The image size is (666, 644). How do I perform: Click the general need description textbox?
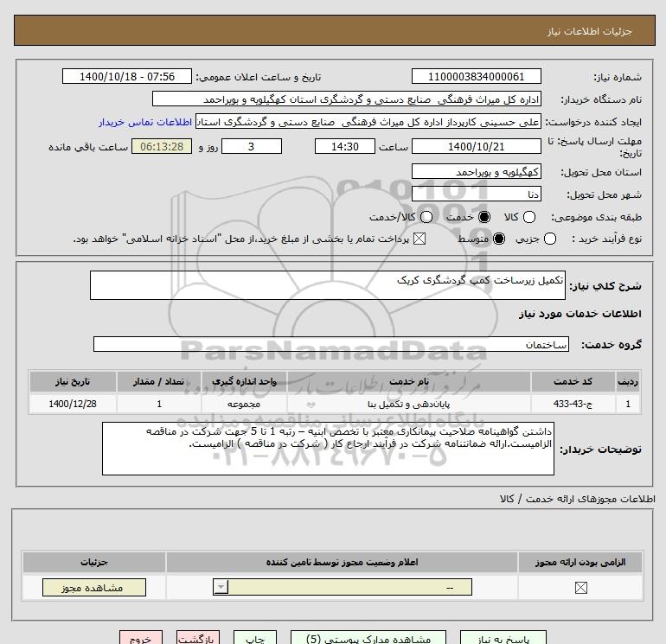pos(328,285)
